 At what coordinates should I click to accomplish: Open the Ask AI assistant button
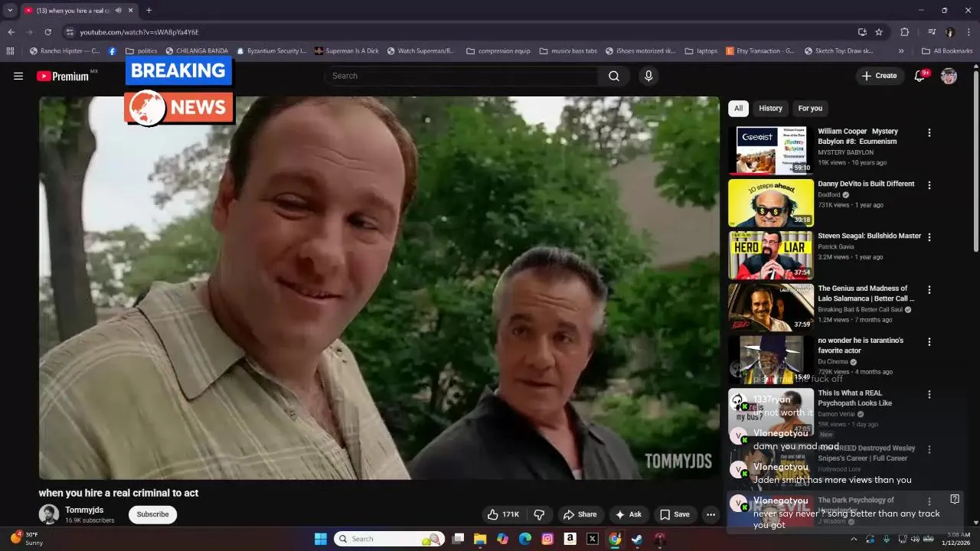point(628,514)
